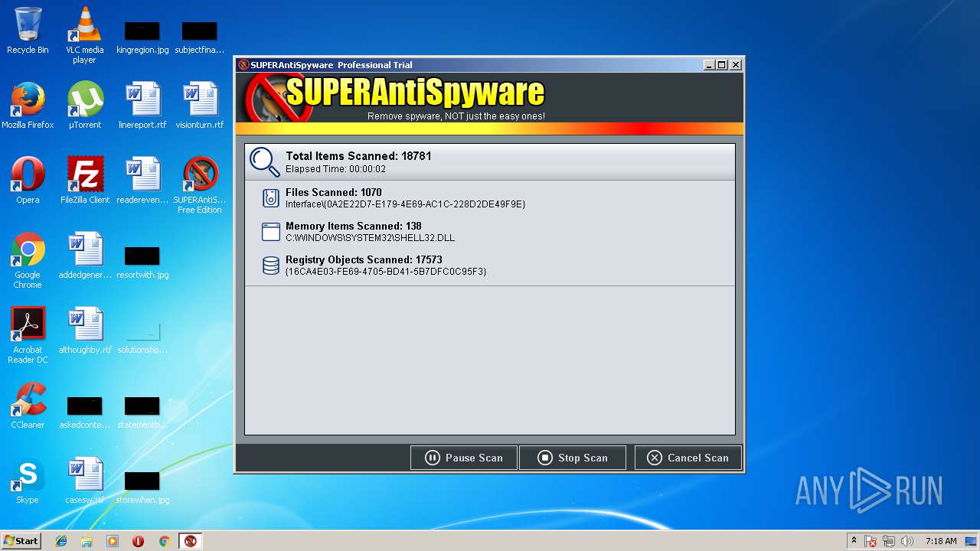Select the storewhen.jpg desktop file
This screenshot has width=980, height=551.
point(142,487)
